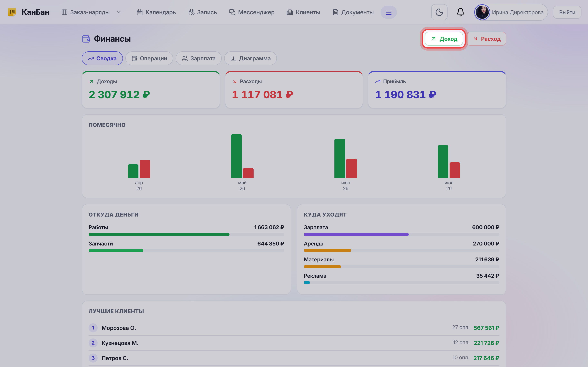Select the Сводка tab
The width and height of the screenshot is (588, 367).
(x=102, y=58)
